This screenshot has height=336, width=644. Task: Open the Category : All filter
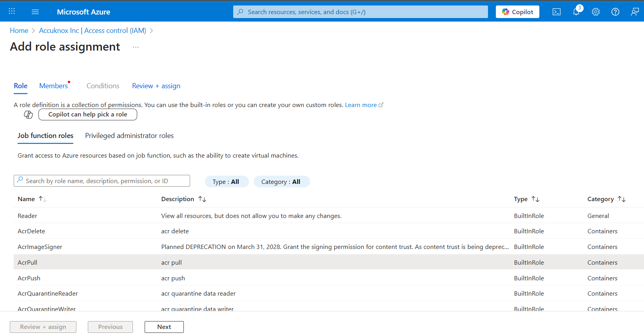(x=281, y=182)
